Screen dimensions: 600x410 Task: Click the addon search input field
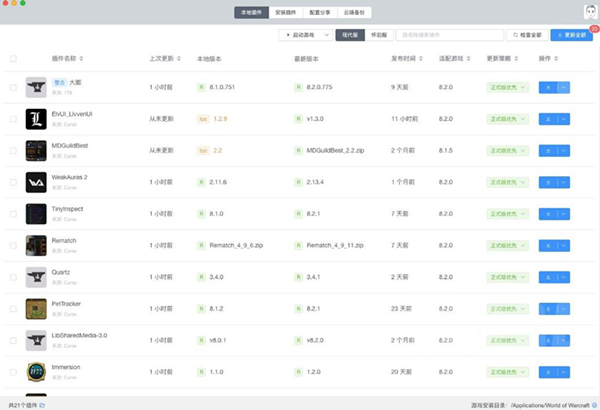tap(450, 35)
